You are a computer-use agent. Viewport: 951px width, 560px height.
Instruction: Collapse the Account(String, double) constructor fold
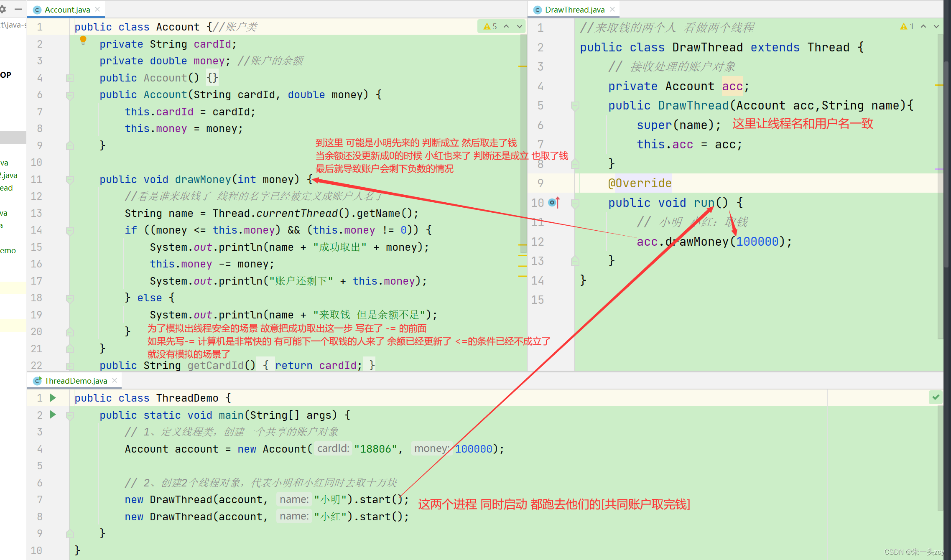[70, 96]
